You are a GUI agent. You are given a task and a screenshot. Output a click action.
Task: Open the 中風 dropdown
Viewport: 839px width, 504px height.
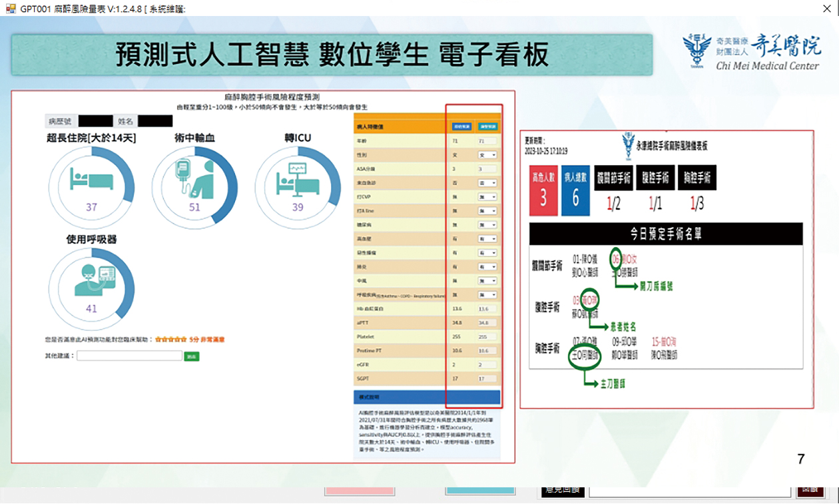(487, 280)
